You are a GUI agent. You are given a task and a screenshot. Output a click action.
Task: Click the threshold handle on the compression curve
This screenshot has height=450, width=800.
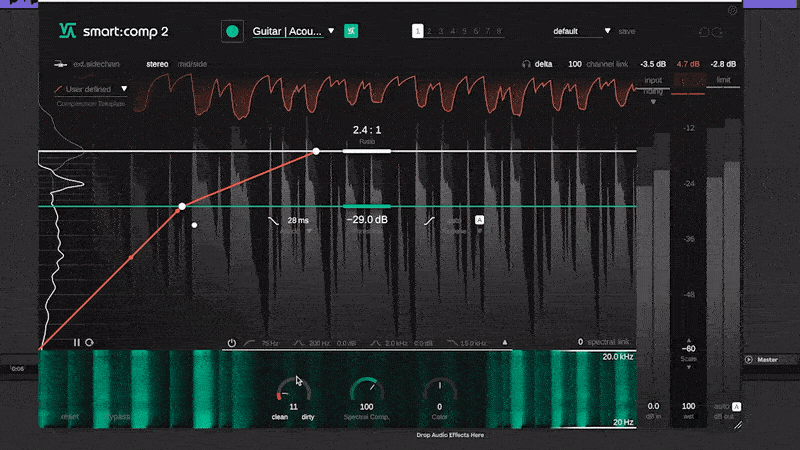tap(182, 206)
